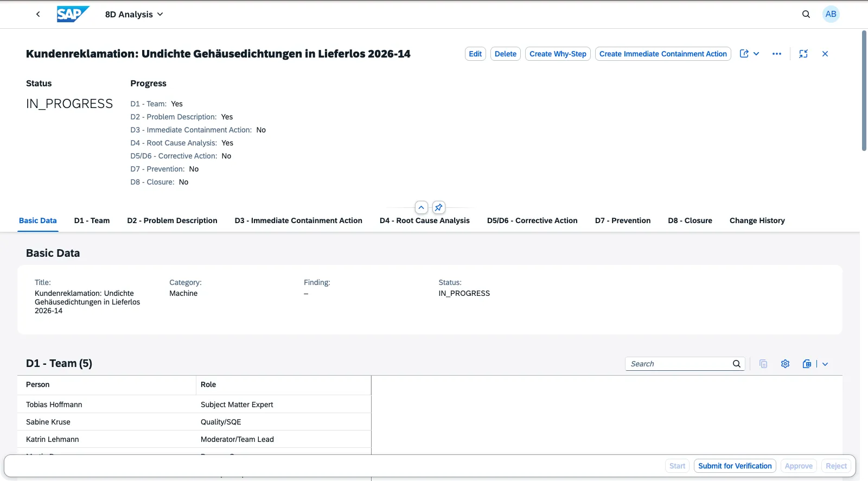The width and height of the screenshot is (868, 481).
Task: Click the 'D8 - Closure: No' progress entry
Action: click(x=159, y=182)
